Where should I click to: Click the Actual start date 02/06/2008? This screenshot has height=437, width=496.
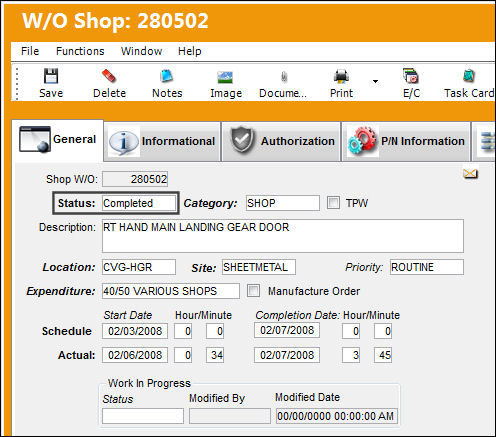tap(135, 355)
